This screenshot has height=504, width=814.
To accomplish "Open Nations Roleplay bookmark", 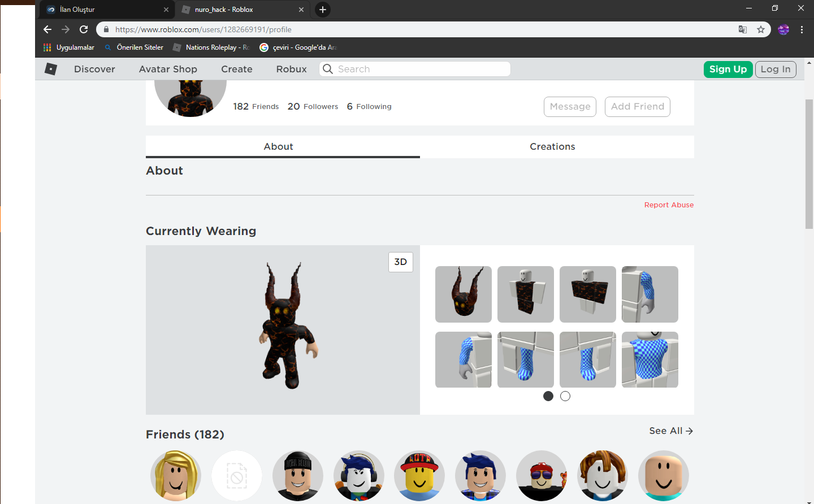I will [x=211, y=47].
